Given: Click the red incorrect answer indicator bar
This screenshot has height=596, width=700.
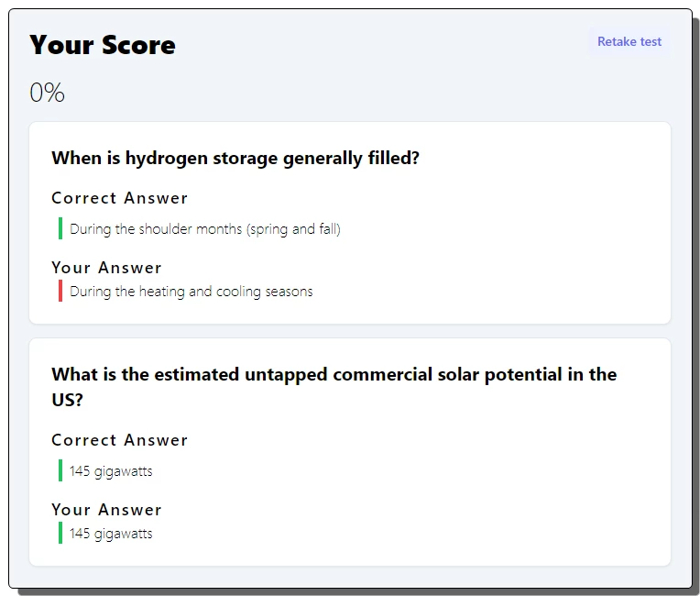Looking at the screenshot, I should coord(60,291).
